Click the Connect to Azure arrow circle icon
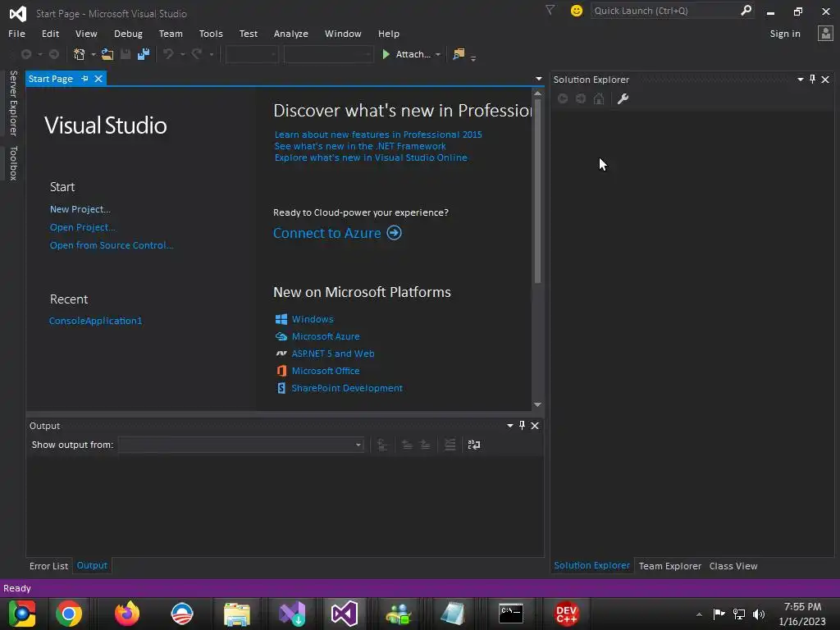The width and height of the screenshot is (840, 630). click(395, 233)
